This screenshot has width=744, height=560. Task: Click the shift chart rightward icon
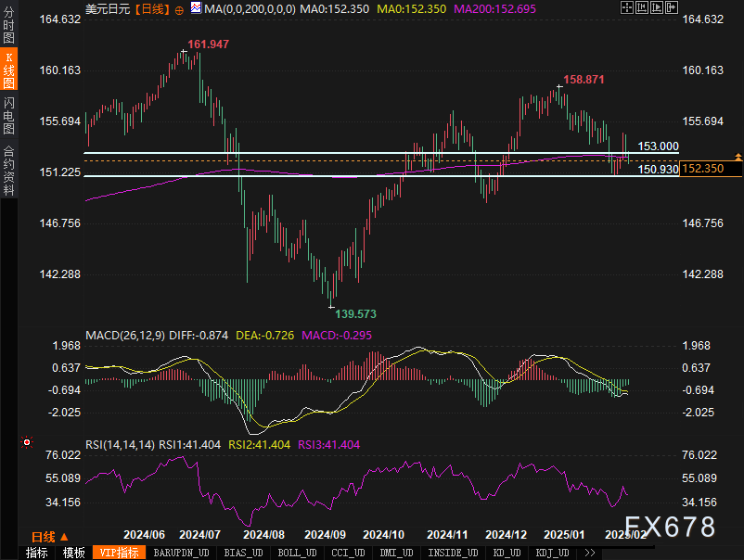click(x=672, y=7)
